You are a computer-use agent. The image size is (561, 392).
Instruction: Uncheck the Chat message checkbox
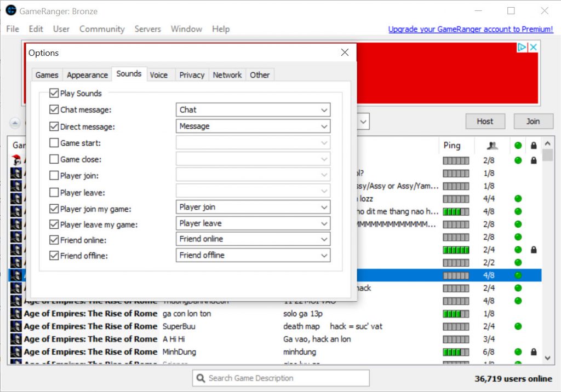coord(54,109)
